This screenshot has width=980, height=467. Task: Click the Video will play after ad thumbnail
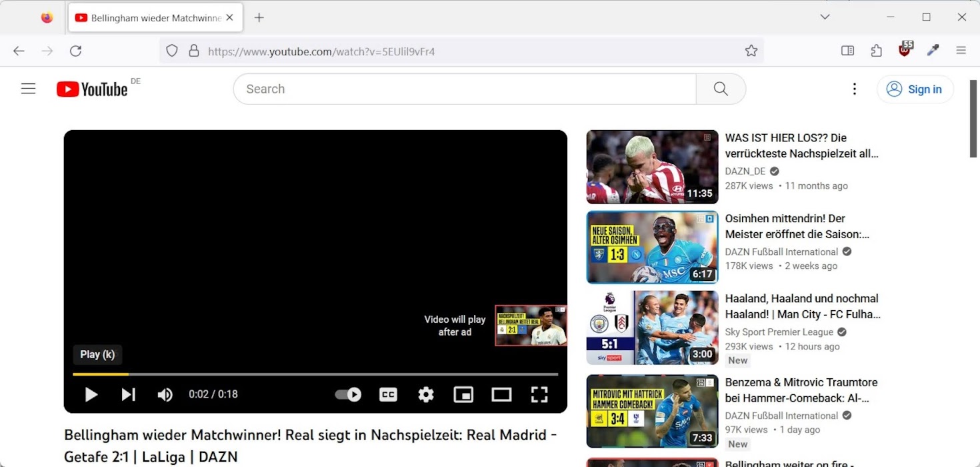coord(531,326)
